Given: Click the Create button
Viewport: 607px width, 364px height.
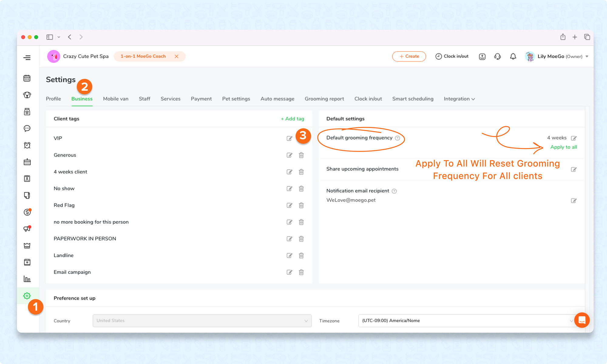Looking at the screenshot, I should coord(409,56).
